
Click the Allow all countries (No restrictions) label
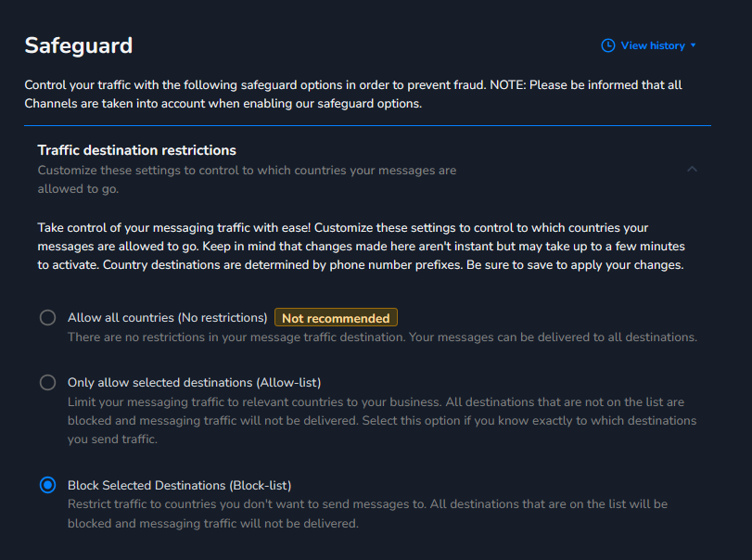pos(167,318)
